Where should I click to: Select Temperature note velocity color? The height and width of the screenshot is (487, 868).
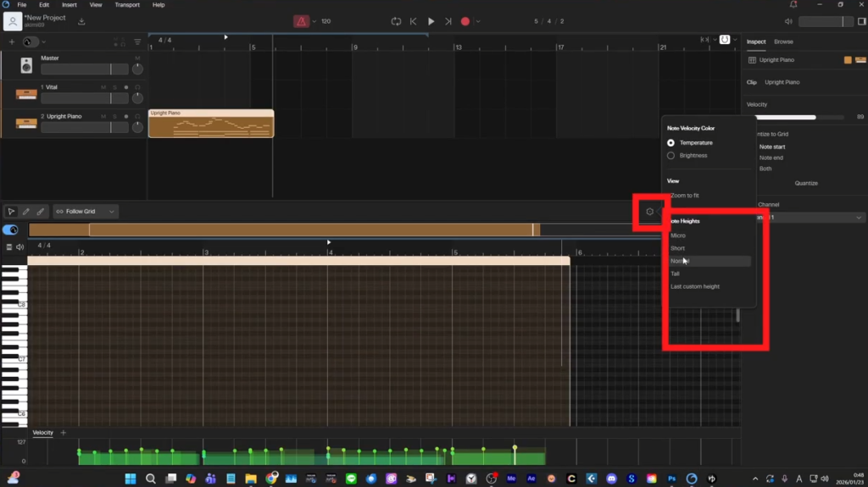pyautogui.click(x=671, y=142)
